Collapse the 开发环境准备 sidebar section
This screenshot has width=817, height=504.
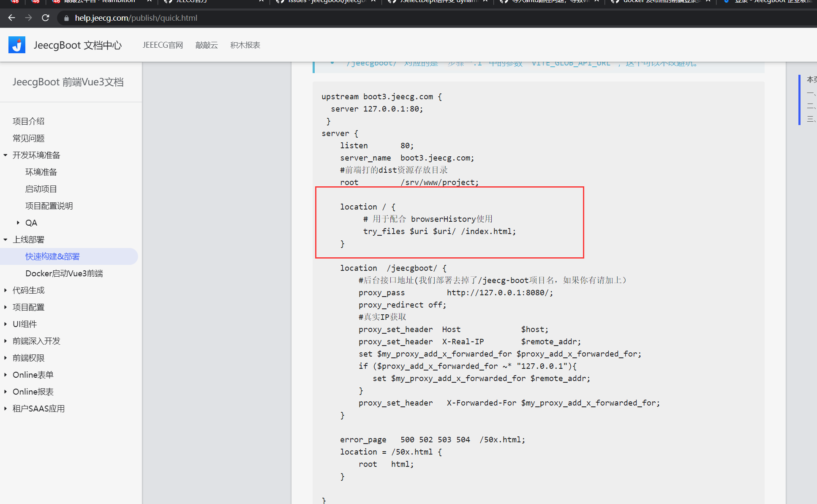click(x=5, y=155)
